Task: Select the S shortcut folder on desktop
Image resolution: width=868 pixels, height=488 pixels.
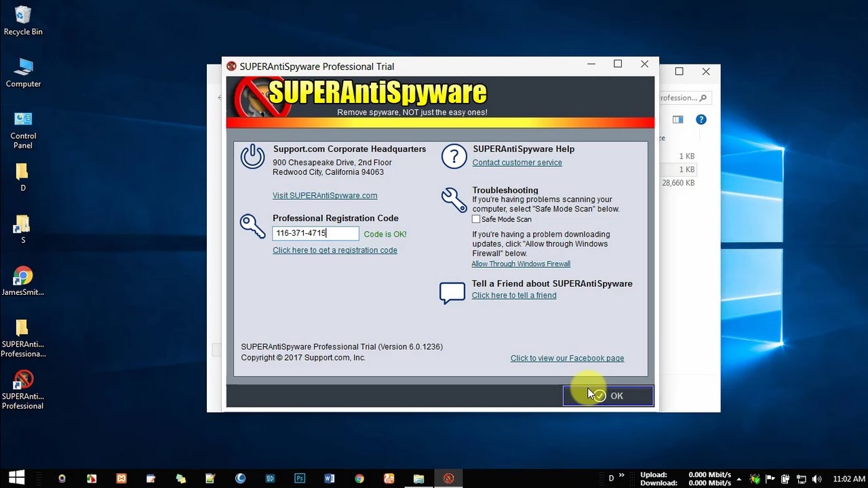Action: (x=22, y=230)
